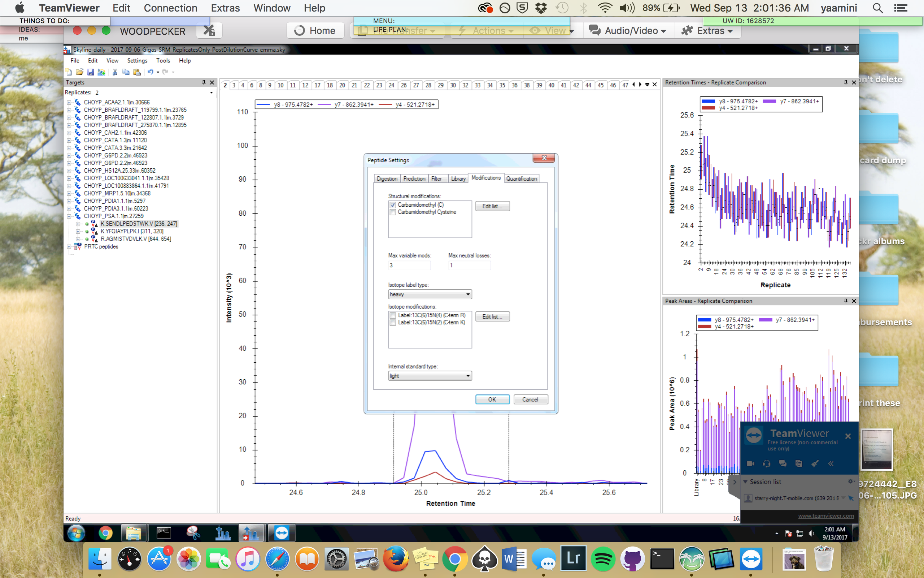Click Max variable mods input field
The width and height of the screenshot is (924, 578).
click(409, 265)
